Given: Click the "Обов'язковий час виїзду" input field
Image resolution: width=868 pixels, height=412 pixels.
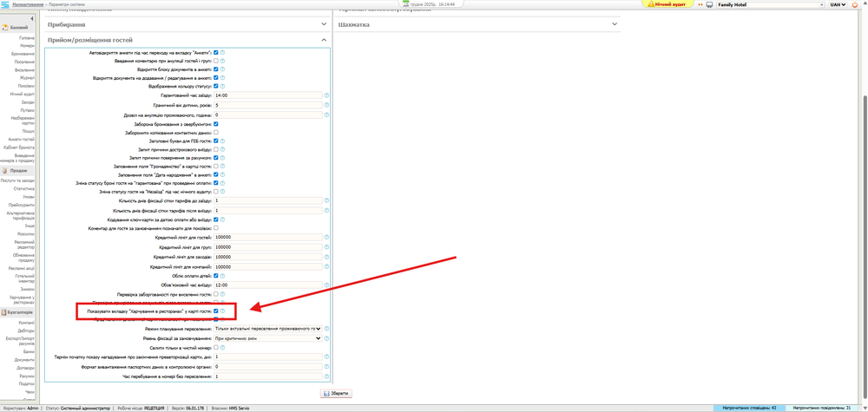Looking at the screenshot, I should 268,284.
